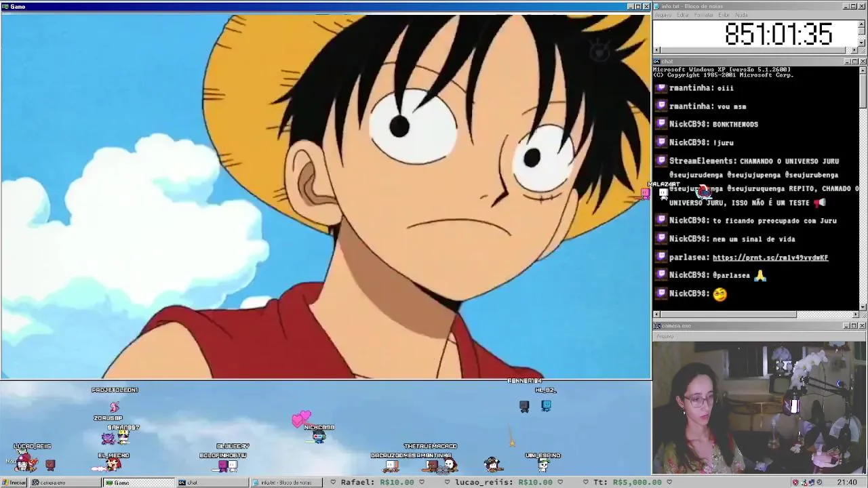Click 'lucao_reiis: R$10.00' in the ticker

pos(504,482)
